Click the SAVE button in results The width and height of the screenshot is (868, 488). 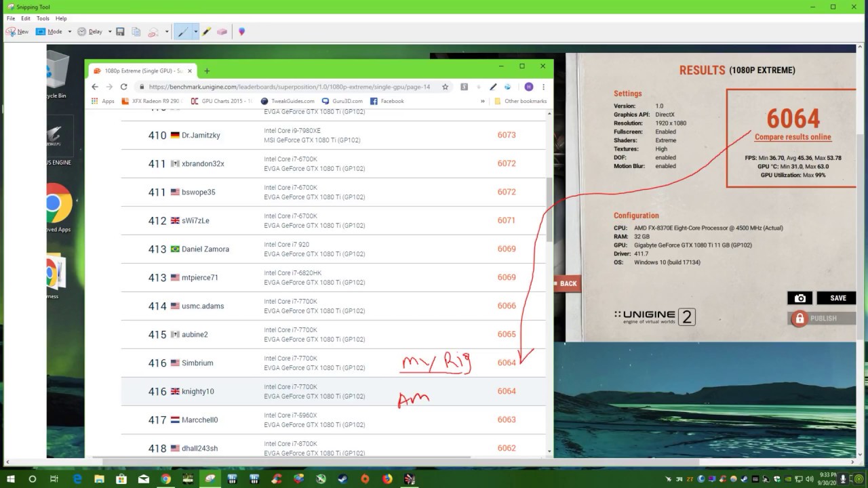pyautogui.click(x=837, y=298)
